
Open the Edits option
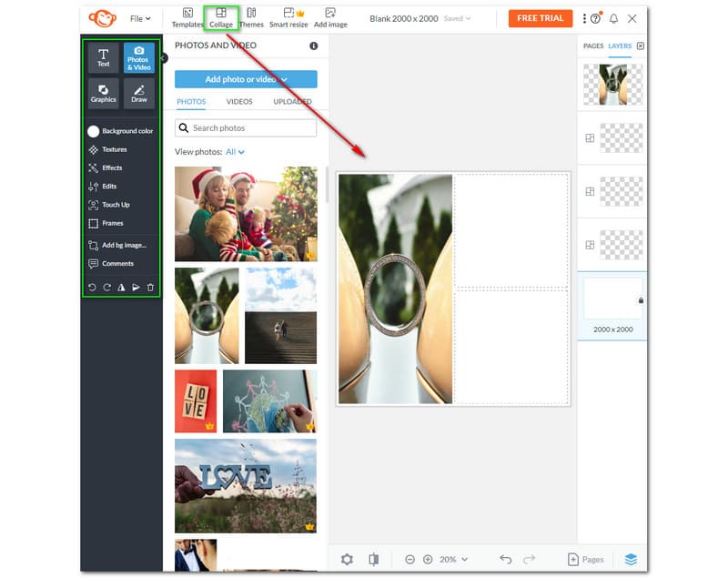[103, 187]
